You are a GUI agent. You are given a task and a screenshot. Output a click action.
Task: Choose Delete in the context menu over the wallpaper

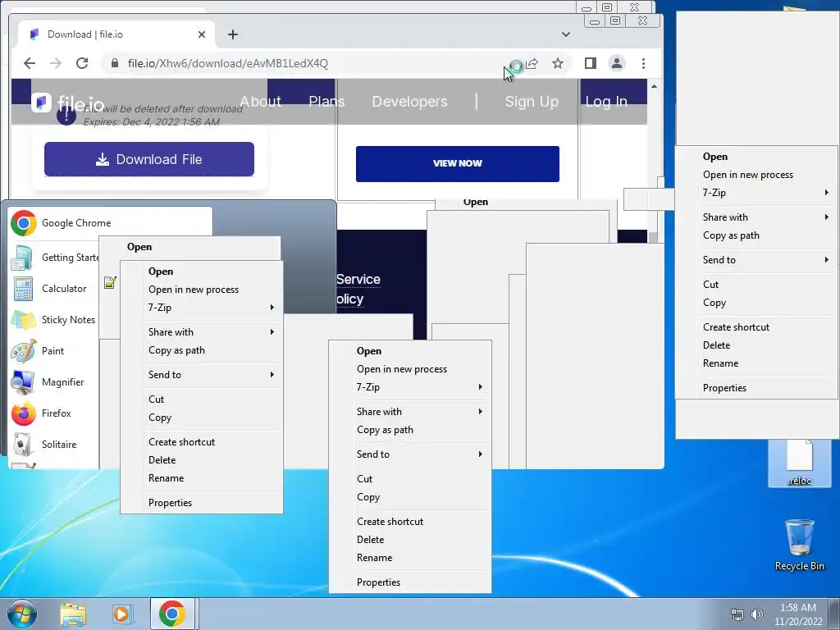410,540
